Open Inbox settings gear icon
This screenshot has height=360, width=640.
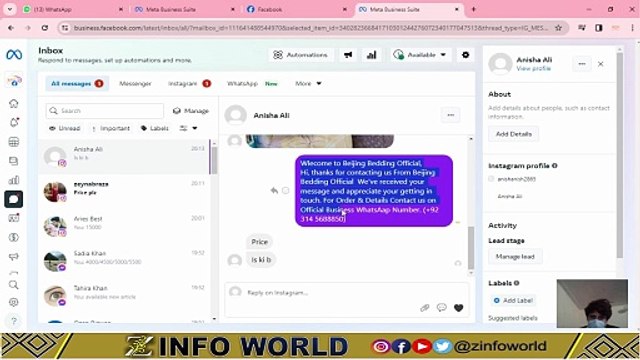pyautogui.click(x=465, y=55)
